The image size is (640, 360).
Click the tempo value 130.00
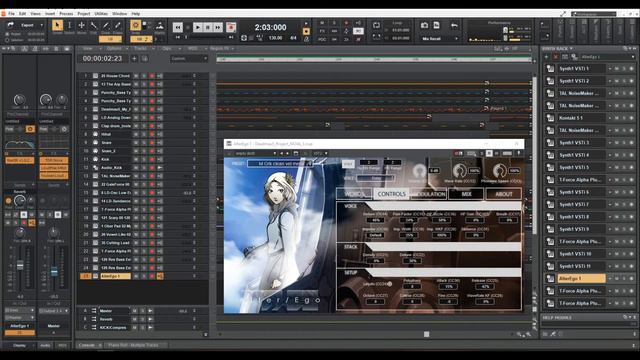click(276, 38)
